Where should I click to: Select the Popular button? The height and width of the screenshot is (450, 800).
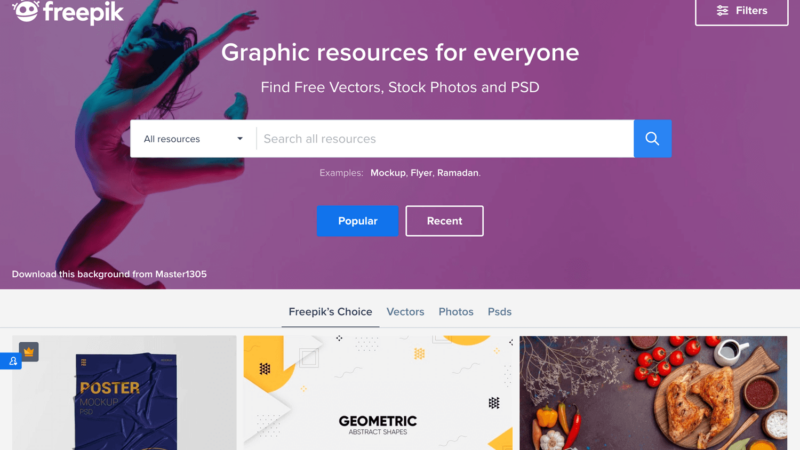click(358, 221)
